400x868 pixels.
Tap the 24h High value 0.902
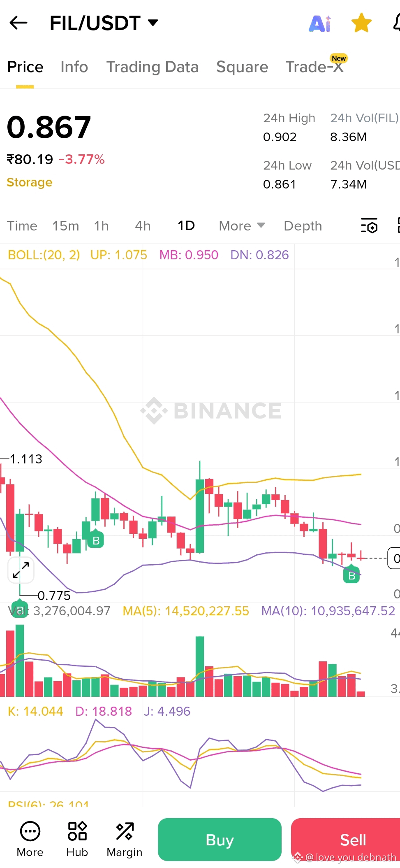(280, 137)
